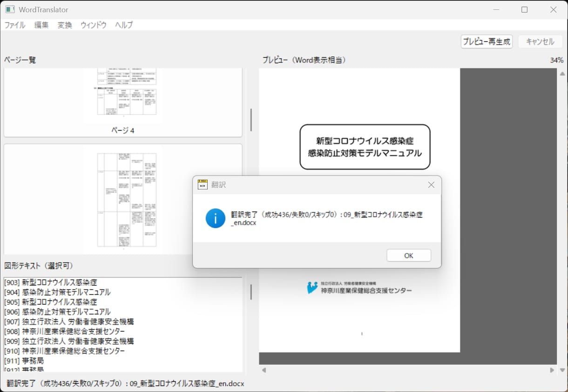Select row [905] 新型コロナウイルス感染症
Viewport: 568px width, 392px height.
click(x=123, y=302)
